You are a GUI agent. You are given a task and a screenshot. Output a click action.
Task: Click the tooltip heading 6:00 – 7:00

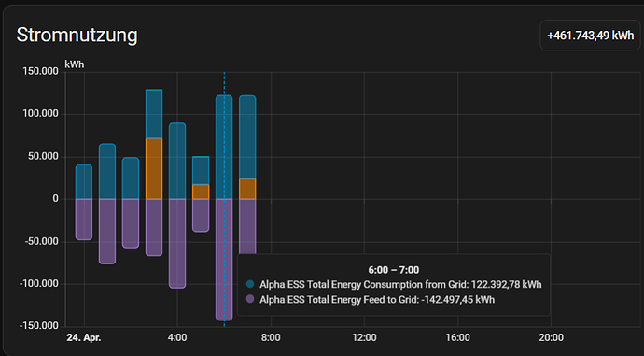point(394,270)
